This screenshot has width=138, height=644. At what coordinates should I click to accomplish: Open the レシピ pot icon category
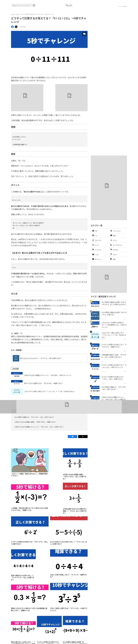(93, 254)
